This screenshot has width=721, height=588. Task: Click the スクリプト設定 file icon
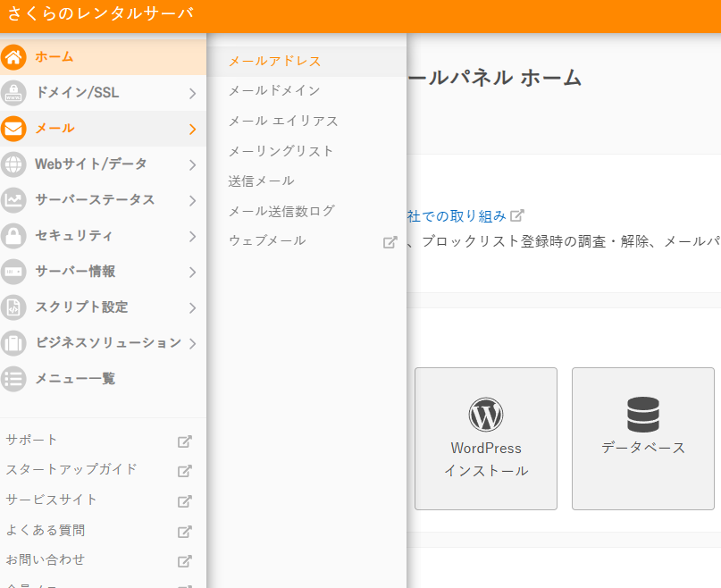13,307
